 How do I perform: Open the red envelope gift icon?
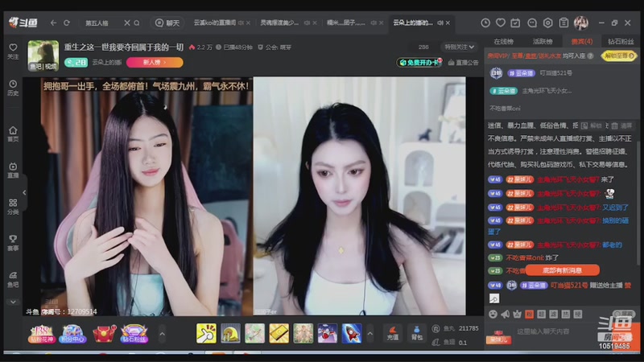104,334
